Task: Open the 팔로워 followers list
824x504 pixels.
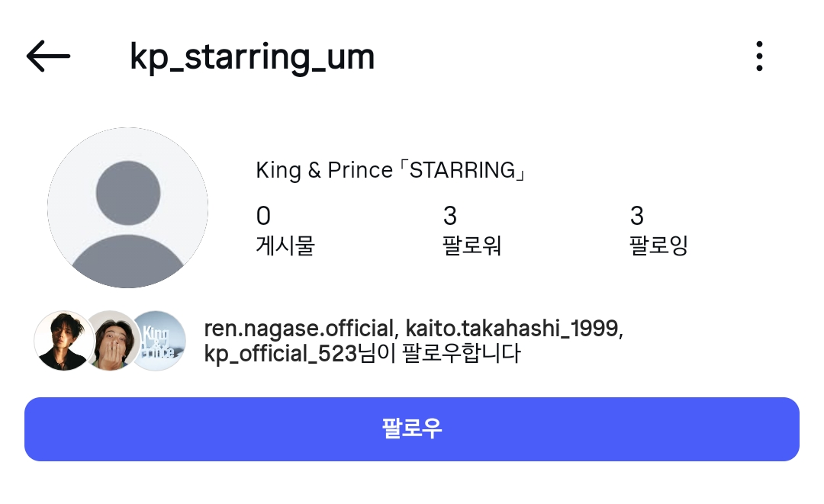Action: (x=472, y=246)
